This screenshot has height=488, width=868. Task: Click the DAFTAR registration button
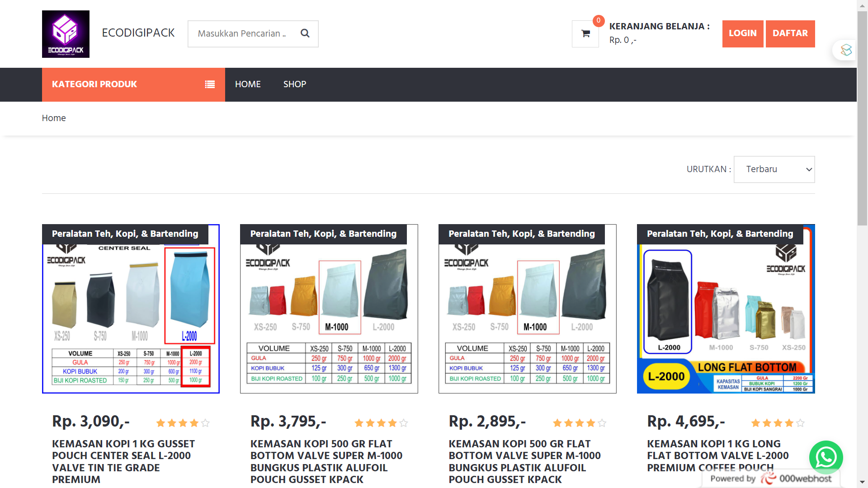(x=790, y=33)
